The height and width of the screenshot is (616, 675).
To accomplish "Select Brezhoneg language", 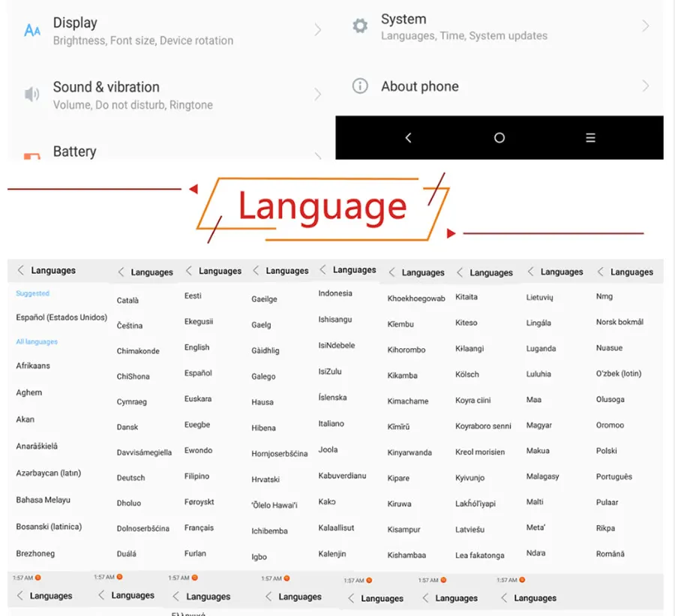I will [35, 554].
